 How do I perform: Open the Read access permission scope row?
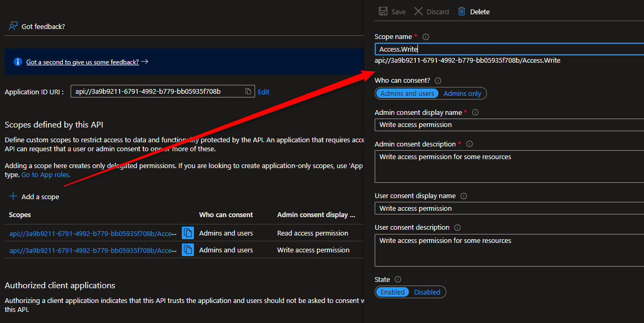(x=93, y=233)
